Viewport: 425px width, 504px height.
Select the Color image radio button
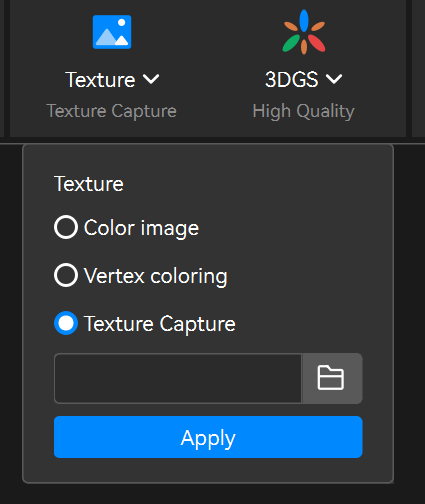point(66,227)
